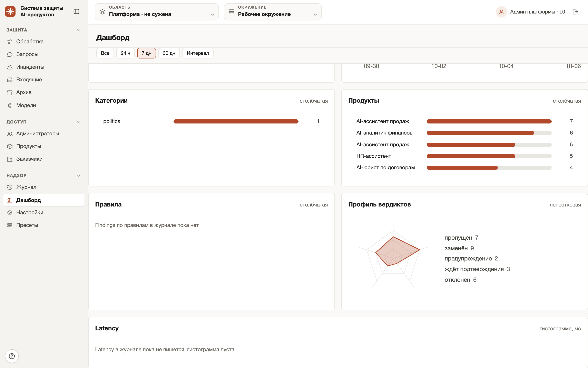
Task: Collapse the sidebar with panel icon
Action: point(76,11)
